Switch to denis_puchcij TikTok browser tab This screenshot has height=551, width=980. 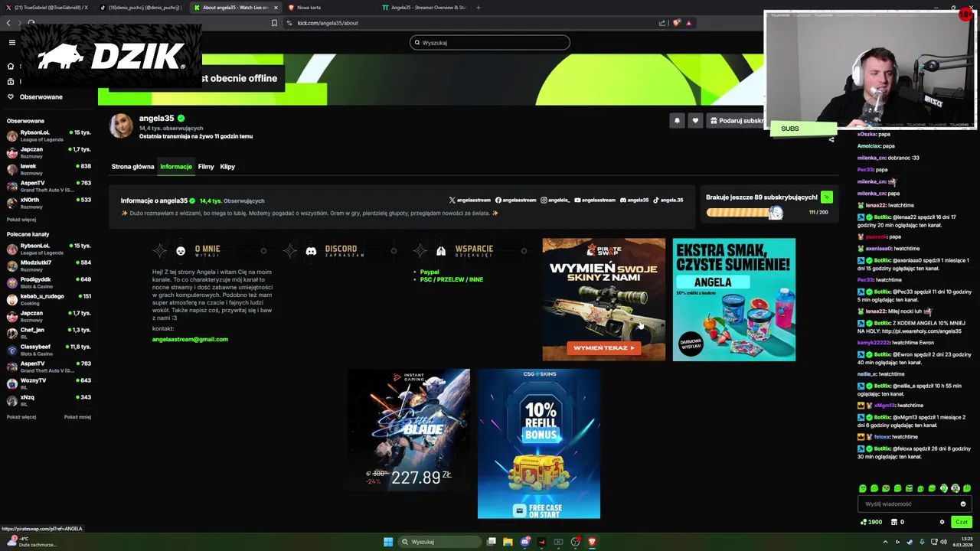click(x=140, y=8)
